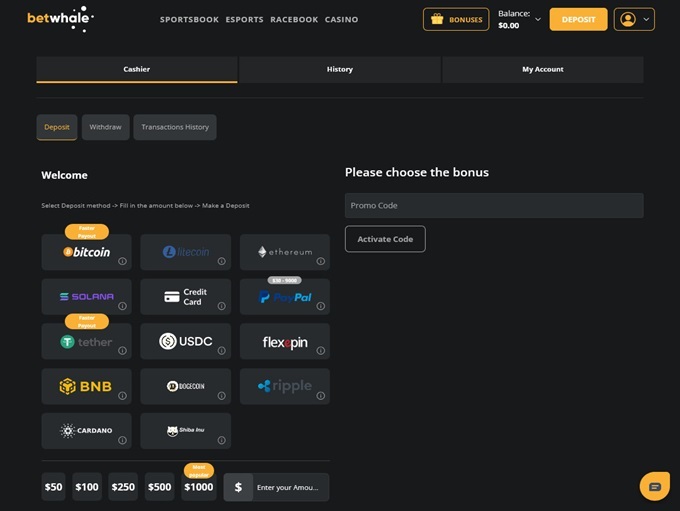
Task: Click the info icon on Flexepin tile
Action: point(321,351)
